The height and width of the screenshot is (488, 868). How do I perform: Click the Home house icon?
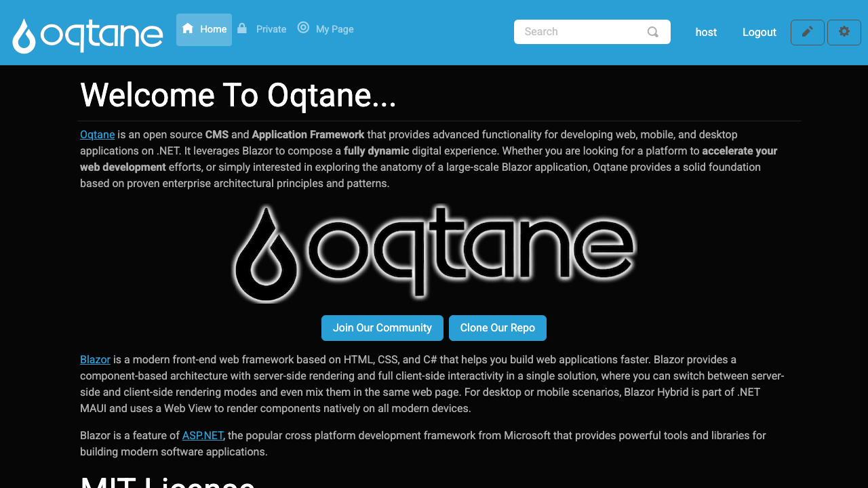tap(188, 28)
